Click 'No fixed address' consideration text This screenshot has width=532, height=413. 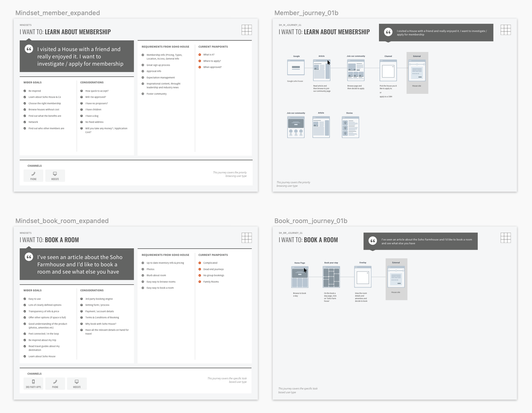tap(94, 122)
